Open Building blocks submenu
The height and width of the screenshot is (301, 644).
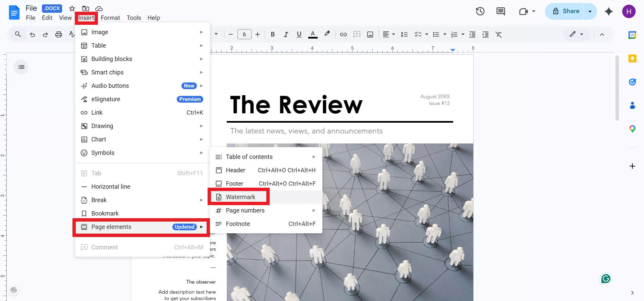143,59
